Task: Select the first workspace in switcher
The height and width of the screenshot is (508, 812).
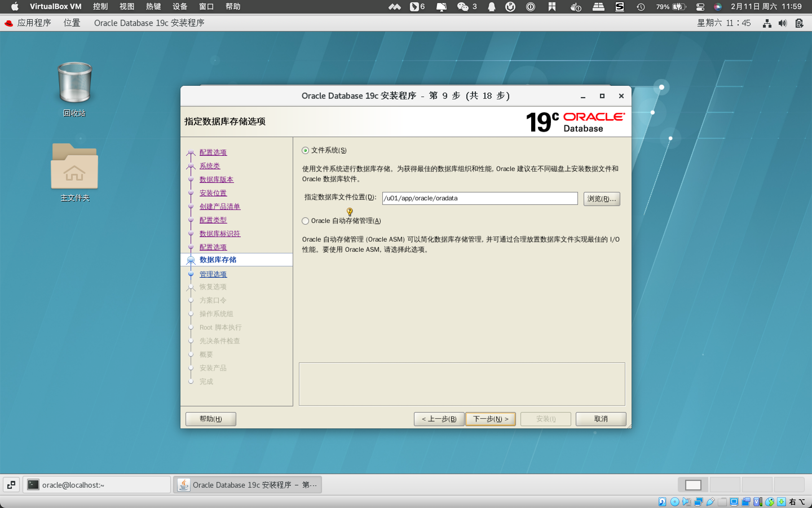Action: pyautogui.click(x=693, y=485)
